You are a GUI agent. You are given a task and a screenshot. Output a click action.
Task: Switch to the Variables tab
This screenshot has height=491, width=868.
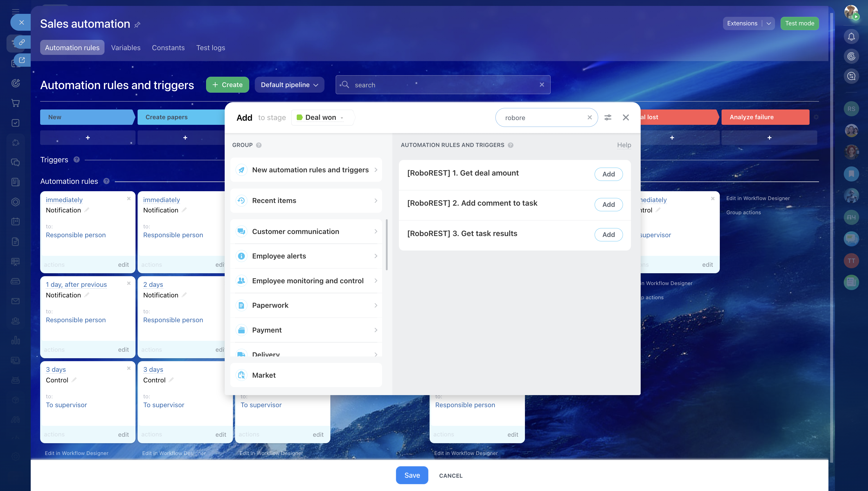(x=125, y=48)
